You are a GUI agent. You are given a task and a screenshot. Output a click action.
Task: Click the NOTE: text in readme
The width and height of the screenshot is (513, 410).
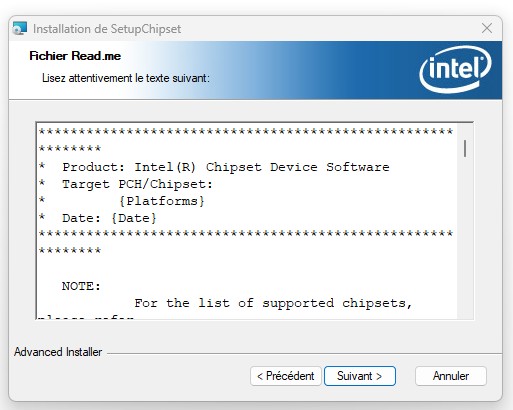(81, 286)
